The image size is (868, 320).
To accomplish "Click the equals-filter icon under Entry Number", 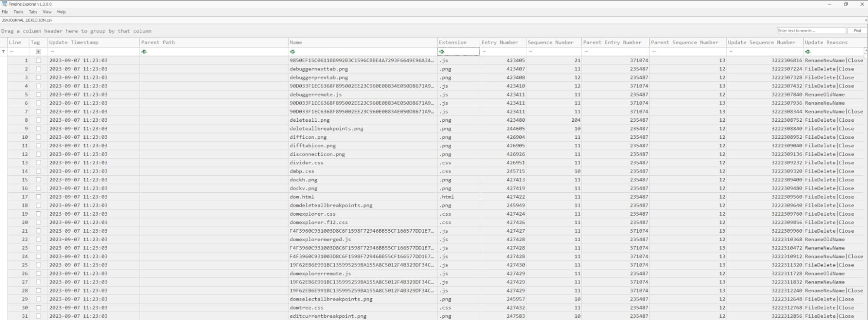I will (485, 52).
